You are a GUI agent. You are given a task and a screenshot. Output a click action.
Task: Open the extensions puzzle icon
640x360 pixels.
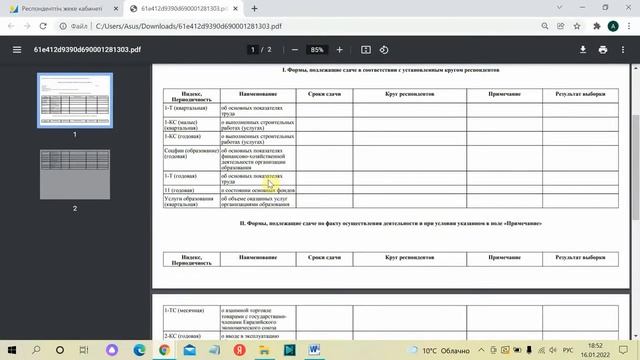pos(597,26)
